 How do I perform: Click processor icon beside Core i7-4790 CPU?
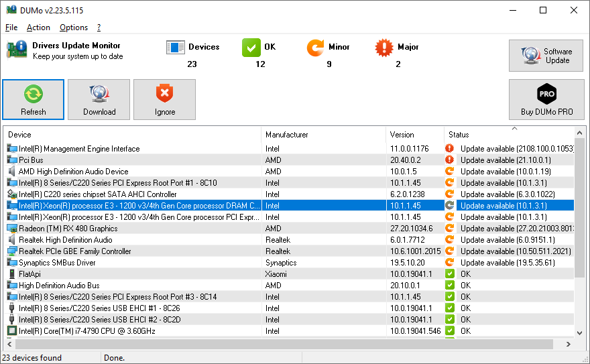tap(12, 331)
